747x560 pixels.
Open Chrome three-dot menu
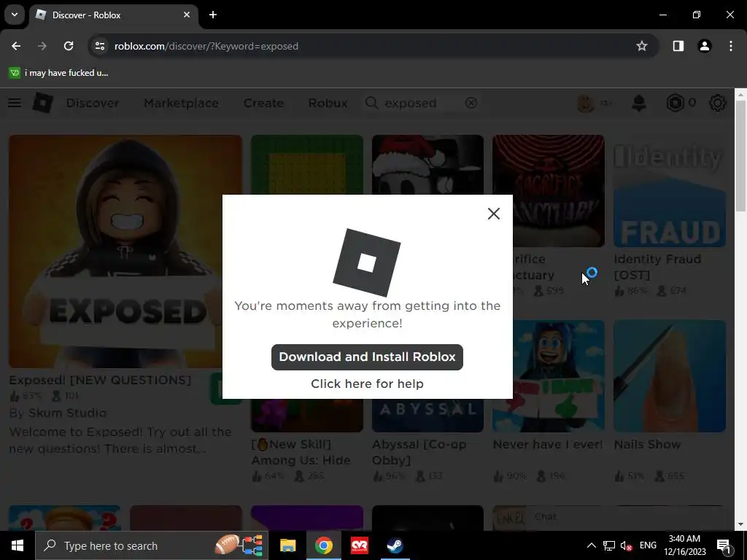click(x=730, y=46)
